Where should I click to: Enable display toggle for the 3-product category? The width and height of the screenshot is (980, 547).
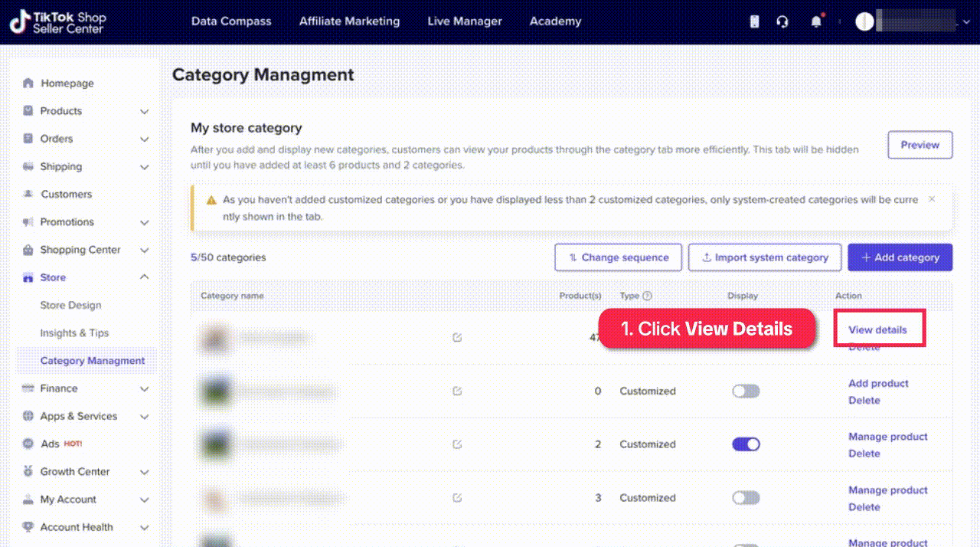click(746, 498)
